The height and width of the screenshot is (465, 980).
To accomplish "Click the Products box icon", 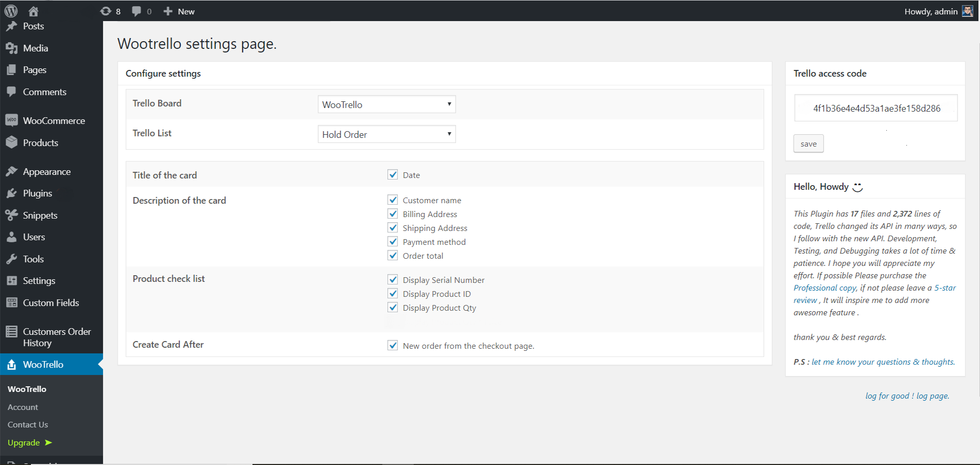I will tap(11, 142).
